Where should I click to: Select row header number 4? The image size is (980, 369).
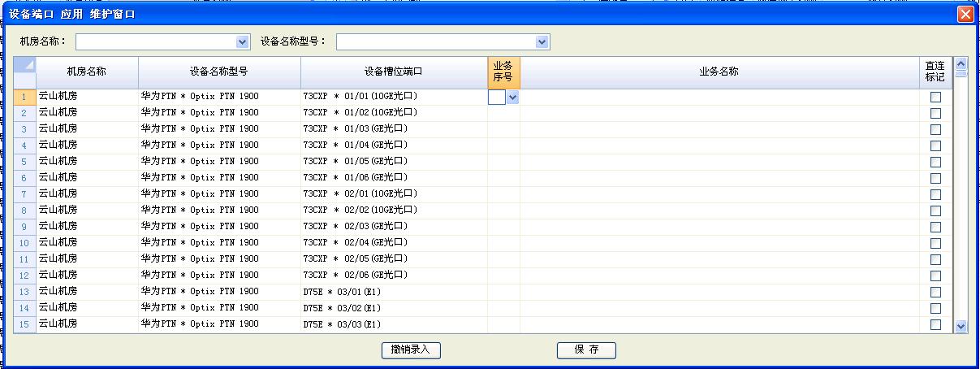coord(24,145)
